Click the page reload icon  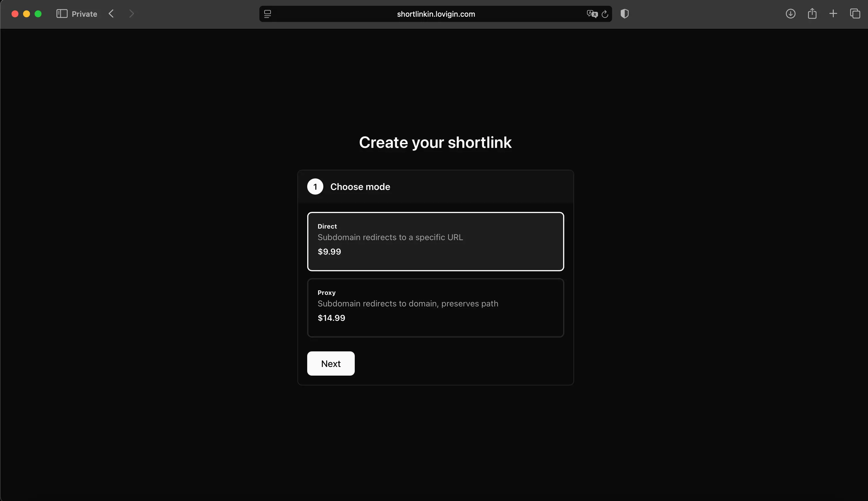point(605,14)
